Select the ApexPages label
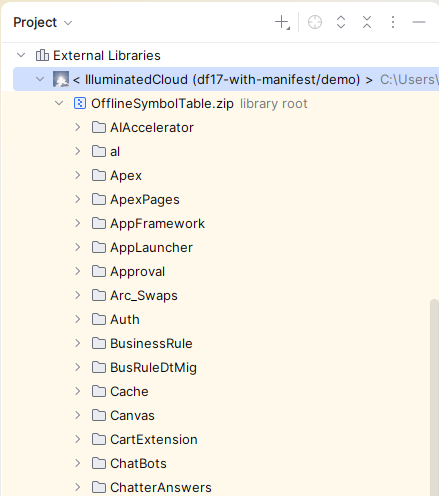The height and width of the screenshot is (496, 439). (x=145, y=200)
